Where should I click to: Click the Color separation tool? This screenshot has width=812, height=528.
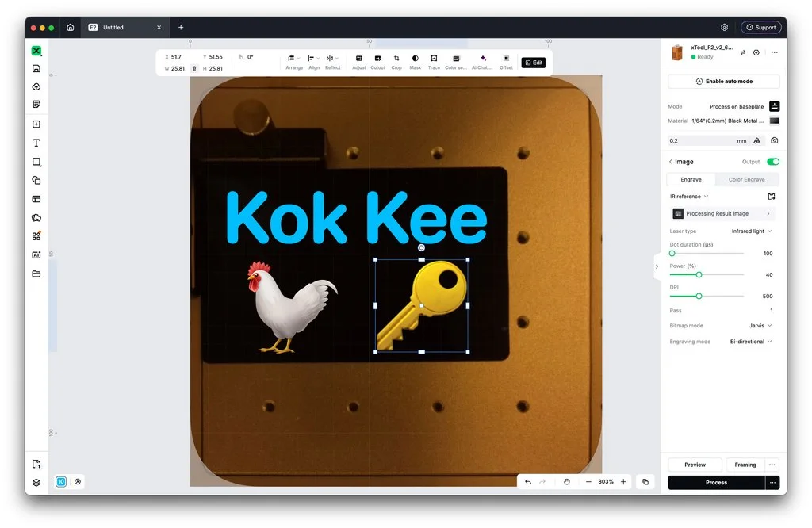pos(456,62)
